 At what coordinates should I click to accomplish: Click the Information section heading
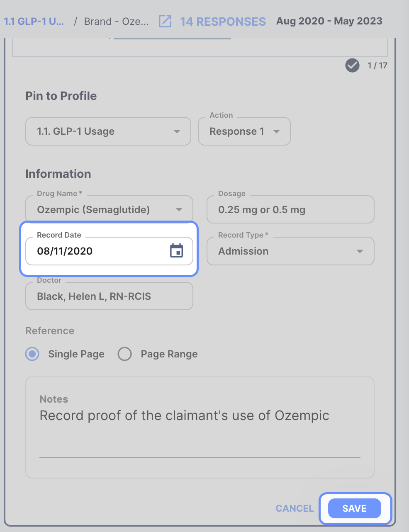58,174
